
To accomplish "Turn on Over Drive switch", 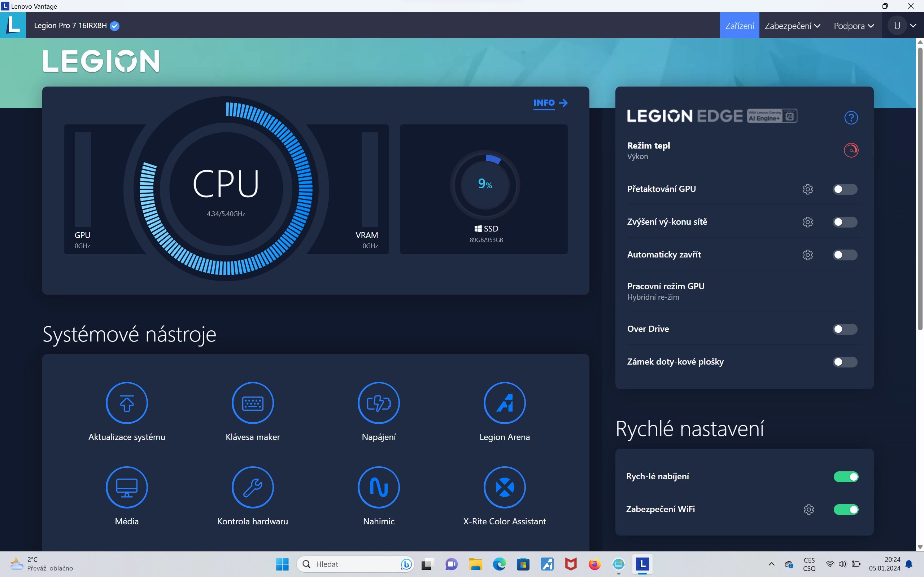I will click(x=845, y=329).
